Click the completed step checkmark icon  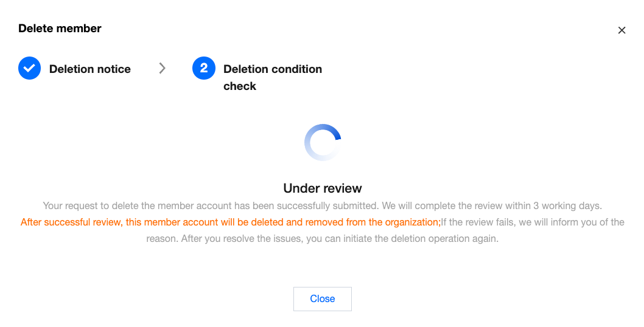tap(29, 69)
